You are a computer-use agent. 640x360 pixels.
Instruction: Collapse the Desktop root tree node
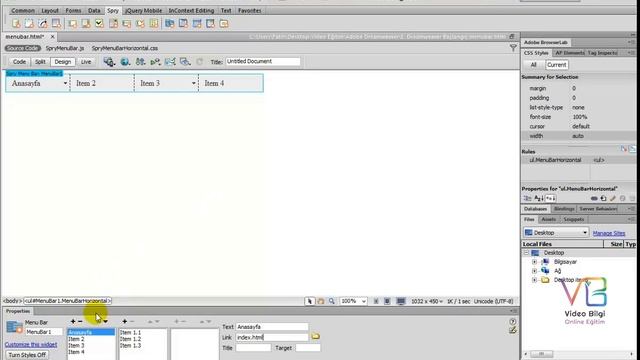(x=526, y=253)
